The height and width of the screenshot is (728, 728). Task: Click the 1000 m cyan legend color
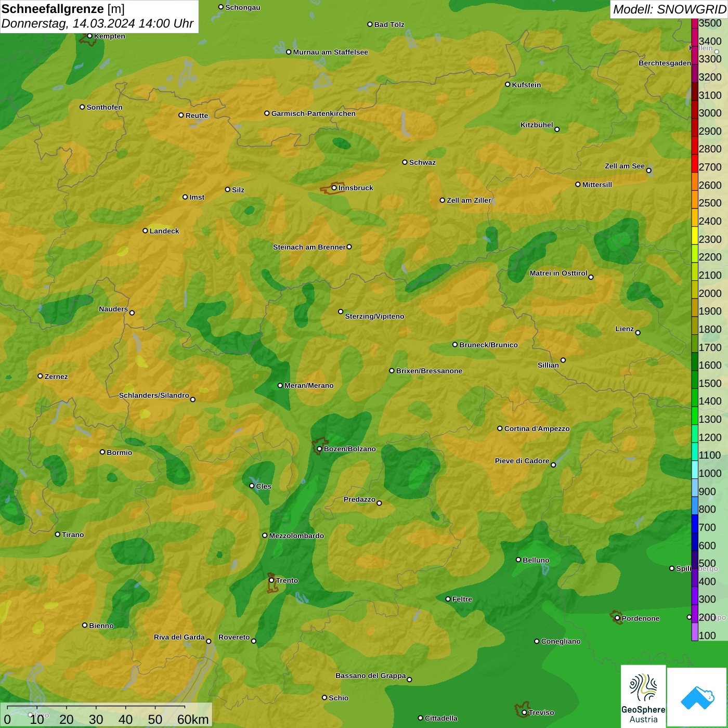695,470
